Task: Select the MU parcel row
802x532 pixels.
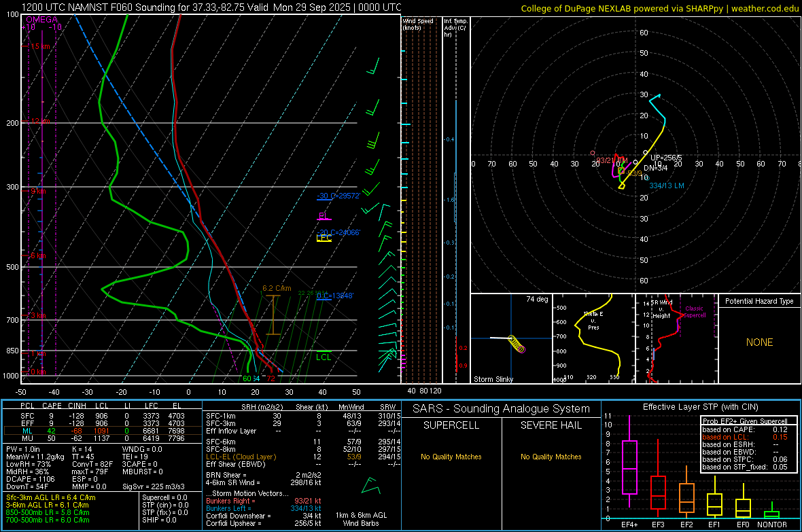Action: point(103,438)
